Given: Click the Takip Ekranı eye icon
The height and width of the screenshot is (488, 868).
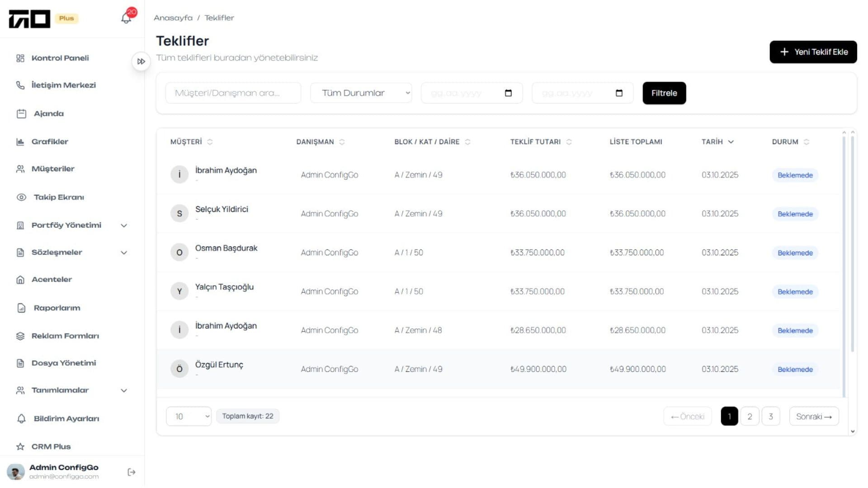Looking at the screenshot, I should click(x=21, y=197).
